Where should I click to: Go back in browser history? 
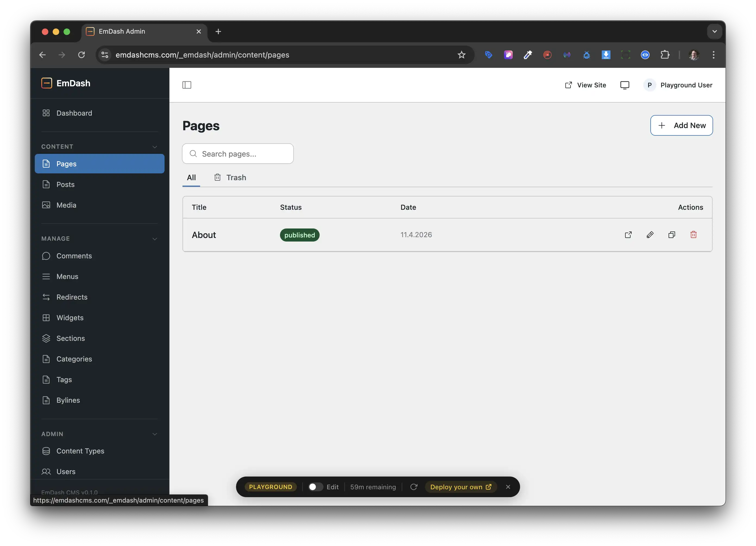pyautogui.click(x=42, y=55)
